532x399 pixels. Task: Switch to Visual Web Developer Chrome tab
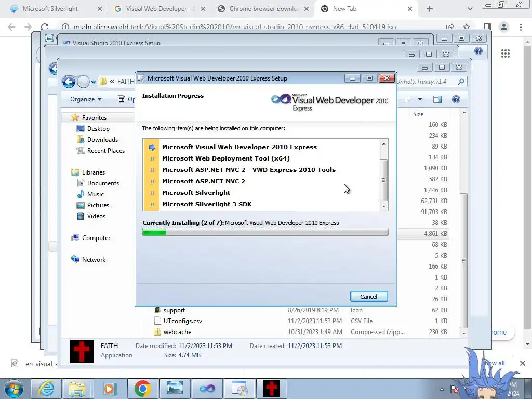click(x=159, y=9)
